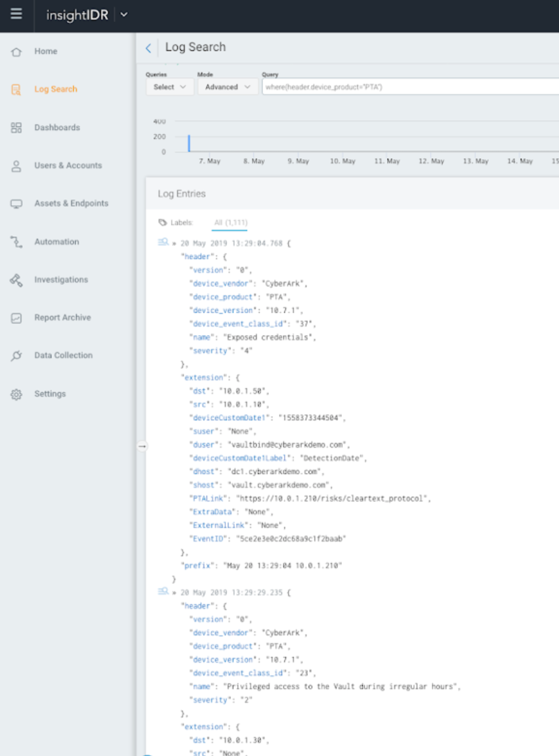Go to Home in sidebar

click(46, 51)
